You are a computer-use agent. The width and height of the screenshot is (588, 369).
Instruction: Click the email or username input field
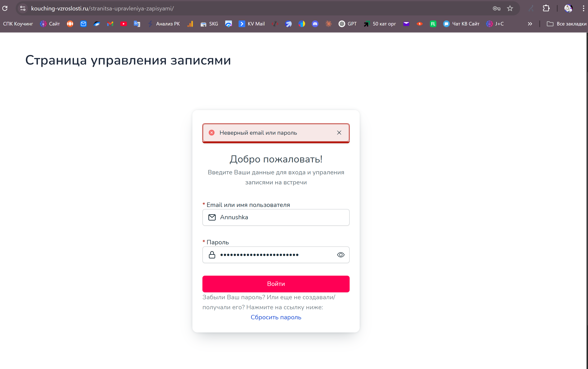281,217
